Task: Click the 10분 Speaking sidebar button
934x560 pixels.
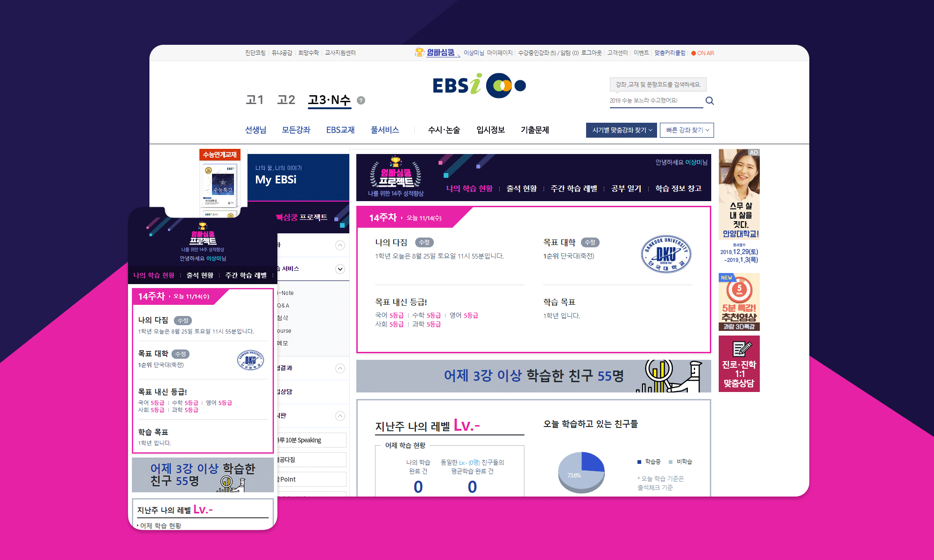Action: coord(312,440)
